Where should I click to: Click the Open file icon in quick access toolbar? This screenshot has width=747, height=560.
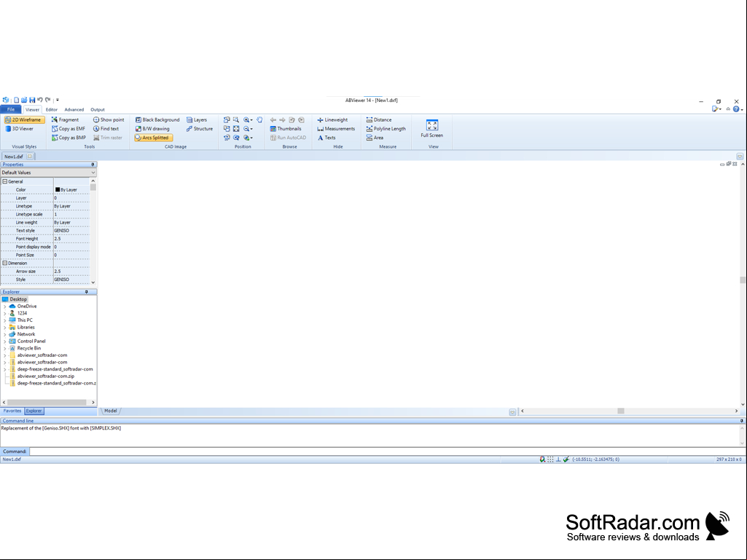click(24, 100)
